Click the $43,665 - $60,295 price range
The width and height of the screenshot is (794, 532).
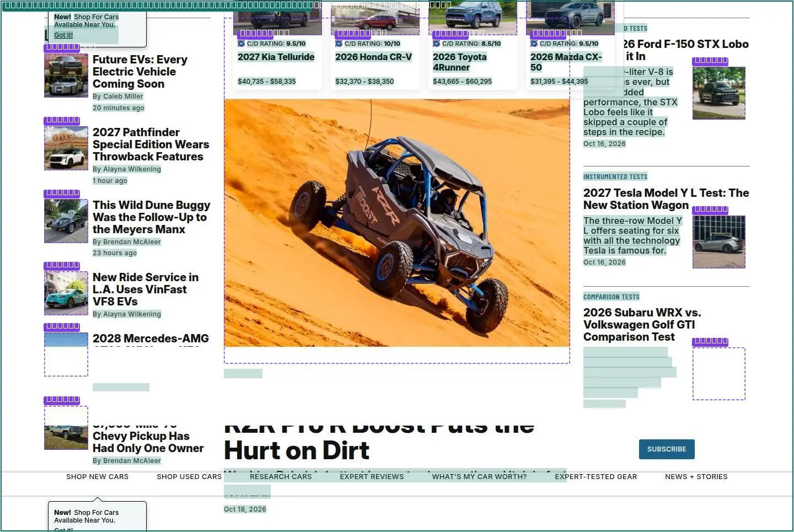tap(462, 82)
